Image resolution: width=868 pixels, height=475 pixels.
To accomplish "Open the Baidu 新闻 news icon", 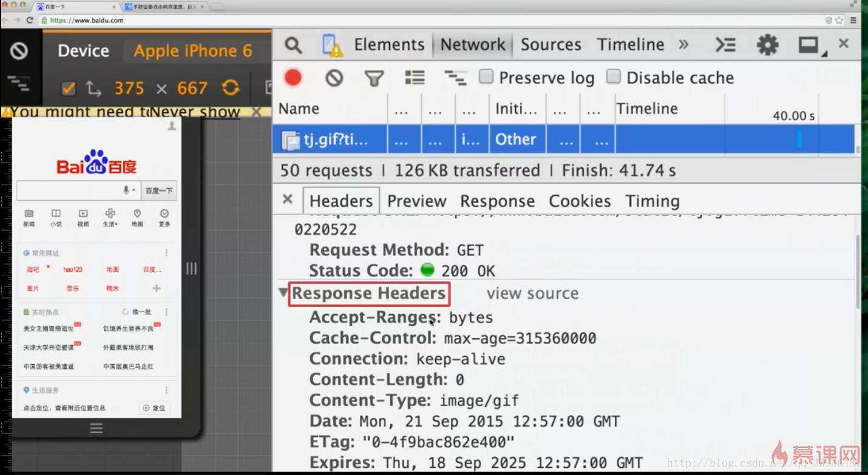I will pyautogui.click(x=29, y=218).
